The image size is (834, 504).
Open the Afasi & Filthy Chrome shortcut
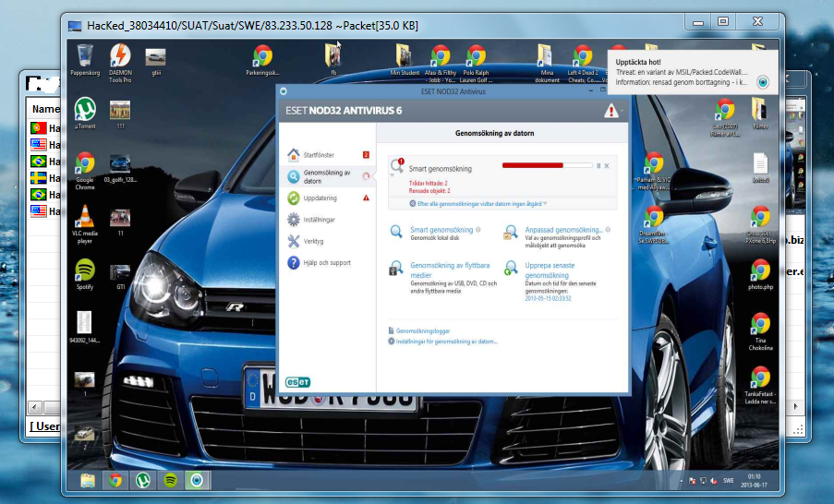click(x=441, y=64)
